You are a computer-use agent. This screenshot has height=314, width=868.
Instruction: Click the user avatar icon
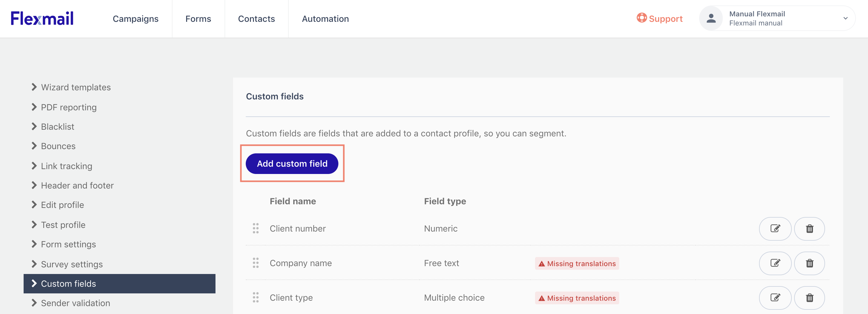coord(711,18)
